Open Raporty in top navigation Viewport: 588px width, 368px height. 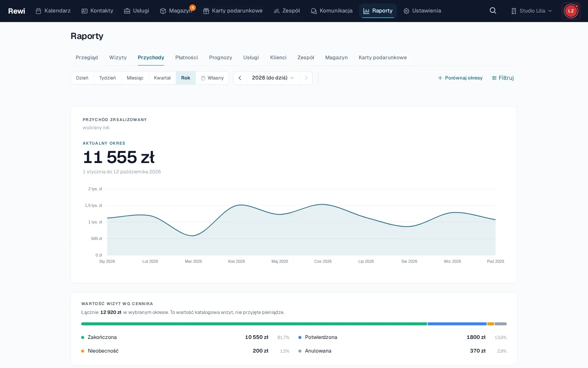[378, 11]
